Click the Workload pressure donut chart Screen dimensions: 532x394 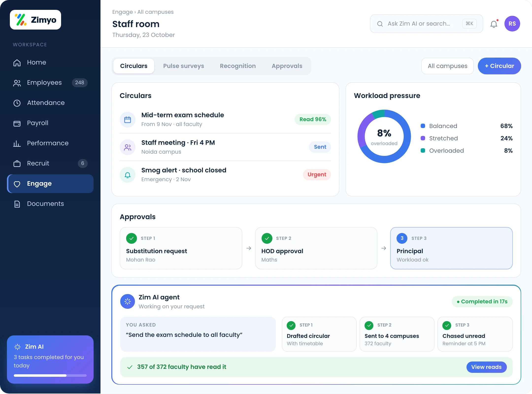[384, 136]
